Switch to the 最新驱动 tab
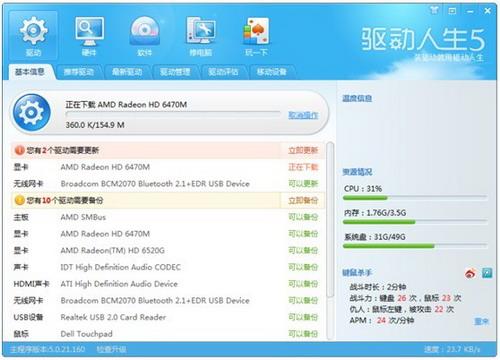Image resolution: width=500 pixels, height=360 pixels. point(127,72)
